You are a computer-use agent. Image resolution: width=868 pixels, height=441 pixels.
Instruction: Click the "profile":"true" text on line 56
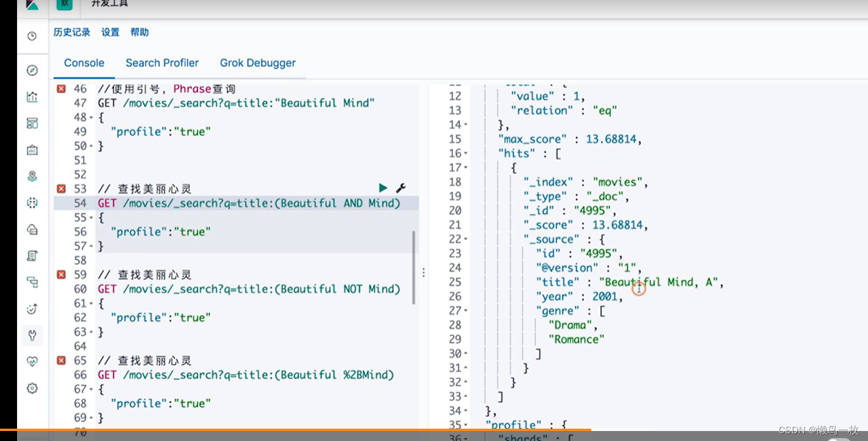click(x=160, y=232)
